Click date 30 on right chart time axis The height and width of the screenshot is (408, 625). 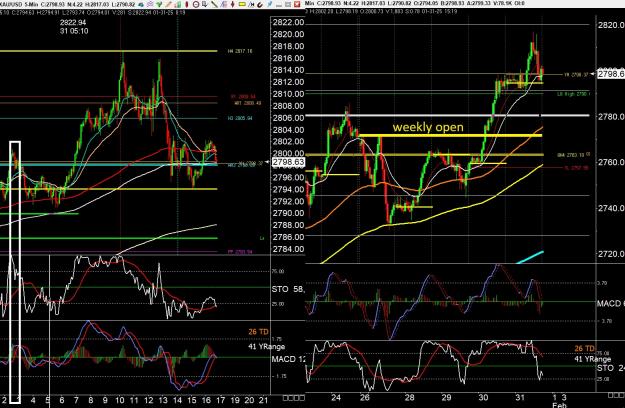point(483,397)
